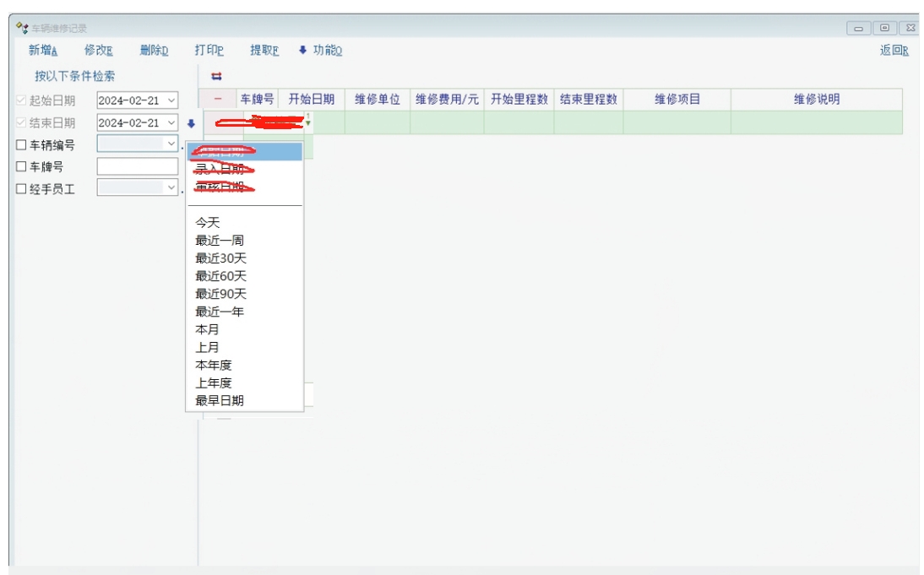Open the 起始日期 date dropdown

171,100
